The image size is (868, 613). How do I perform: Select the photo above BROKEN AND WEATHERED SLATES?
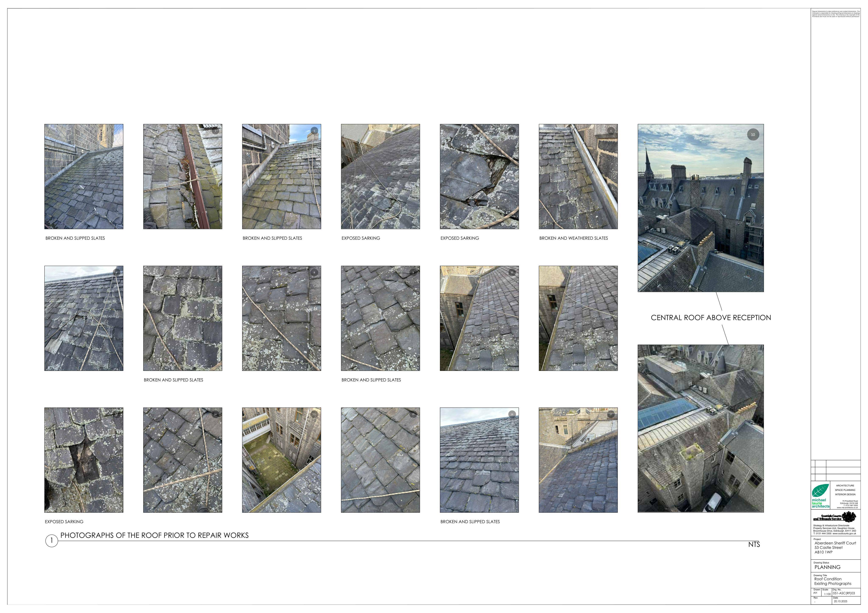[578, 176]
